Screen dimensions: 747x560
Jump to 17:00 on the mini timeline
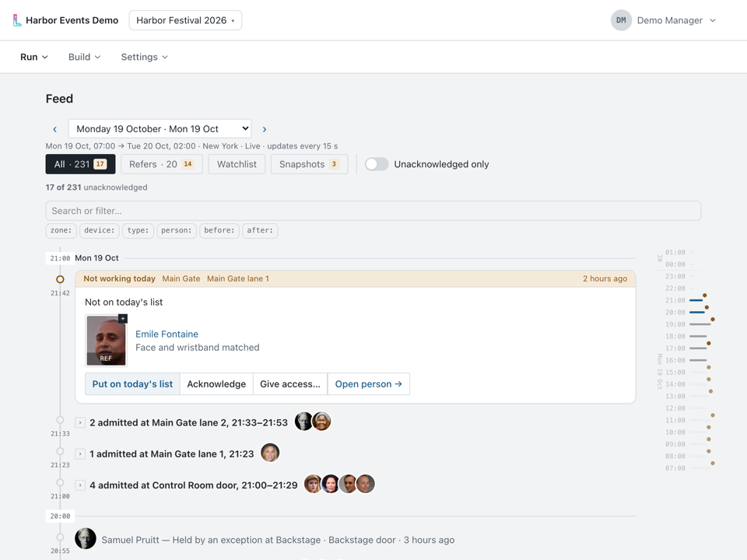(675, 348)
